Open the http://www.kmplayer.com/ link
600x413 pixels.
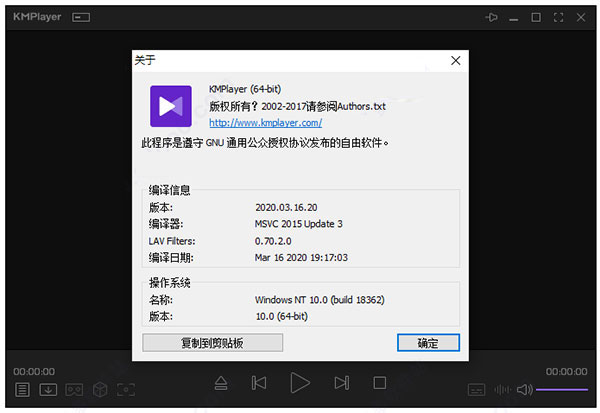point(266,123)
